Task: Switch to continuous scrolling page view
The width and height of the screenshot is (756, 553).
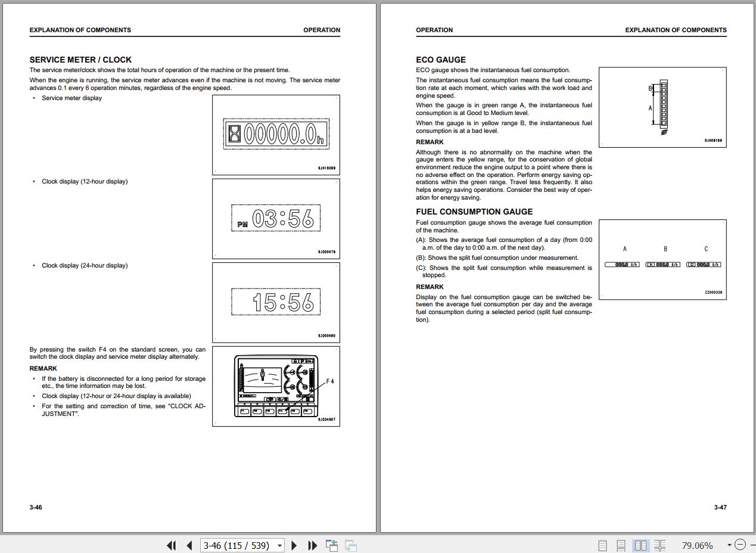Action: pyautogui.click(x=621, y=545)
